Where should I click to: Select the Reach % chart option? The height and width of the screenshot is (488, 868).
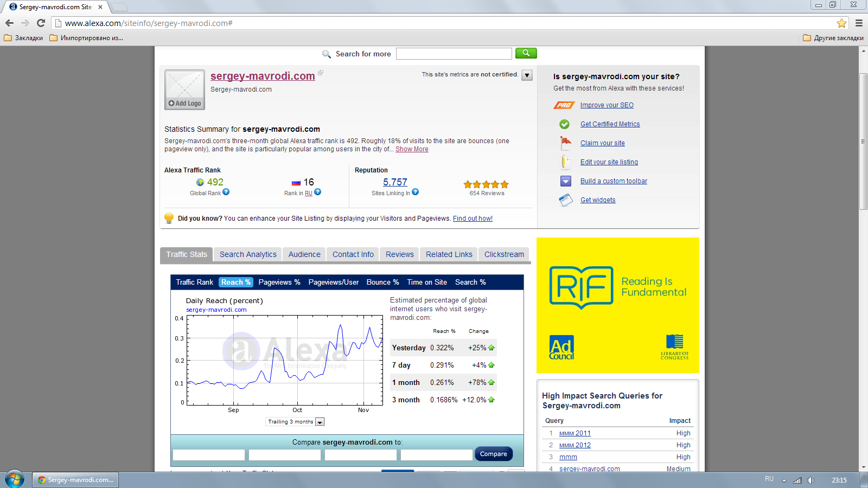click(235, 282)
